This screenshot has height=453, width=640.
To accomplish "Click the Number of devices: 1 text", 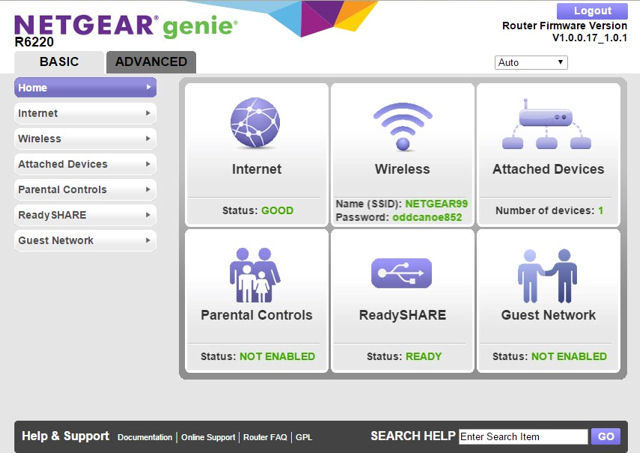I will click(549, 211).
